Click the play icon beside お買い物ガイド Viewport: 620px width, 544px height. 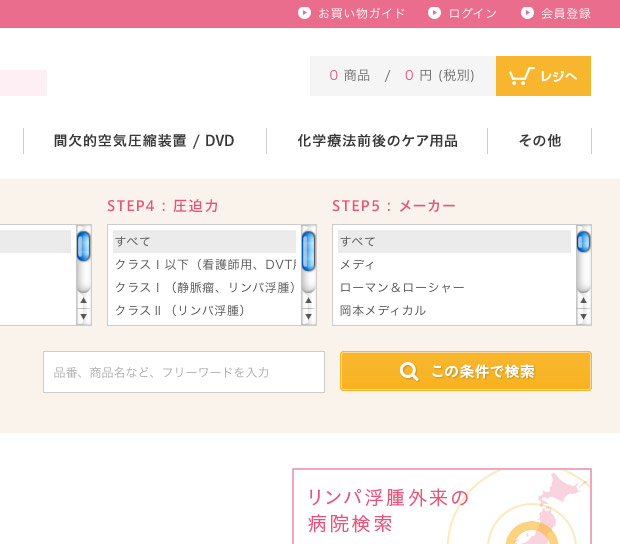coord(304,13)
